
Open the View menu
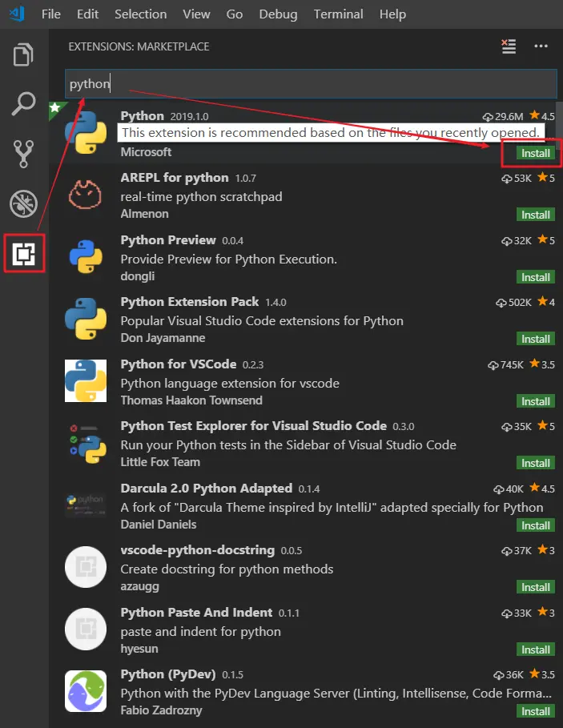point(196,14)
